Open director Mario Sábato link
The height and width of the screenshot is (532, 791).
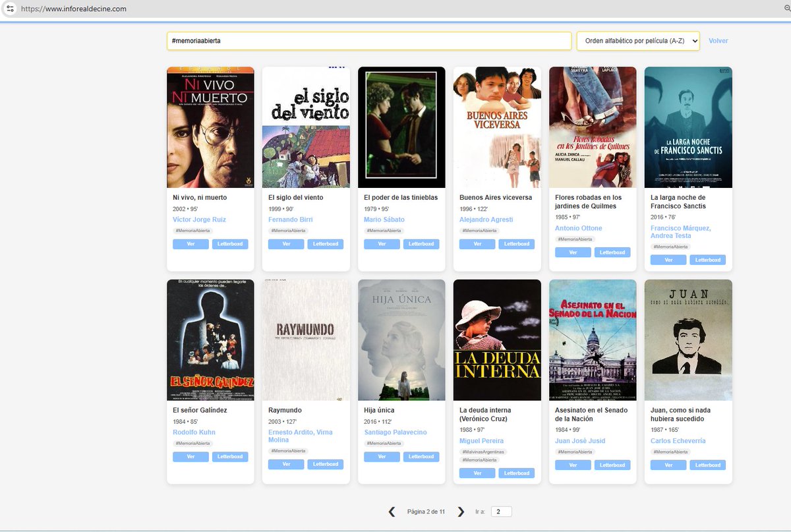[x=384, y=220]
